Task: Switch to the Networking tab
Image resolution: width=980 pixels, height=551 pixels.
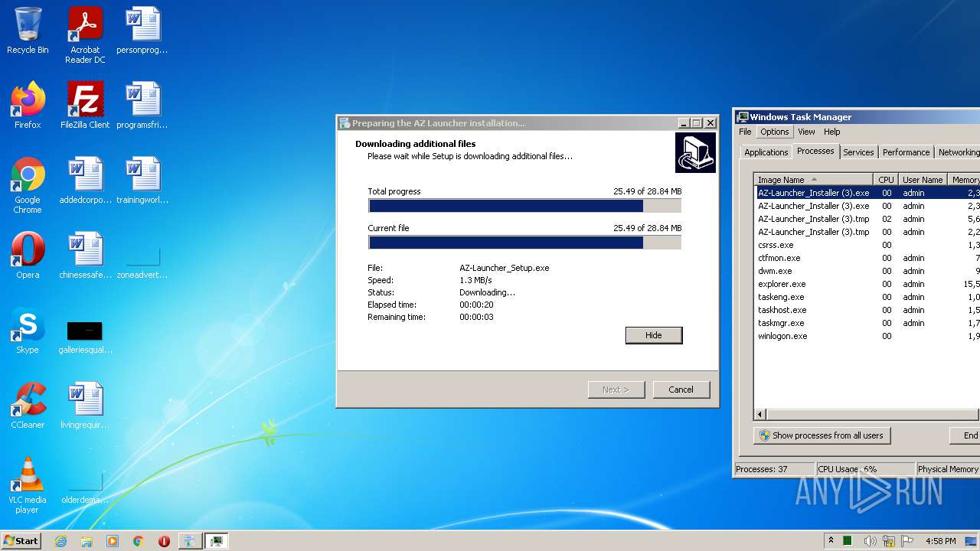Action: tap(958, 152)
